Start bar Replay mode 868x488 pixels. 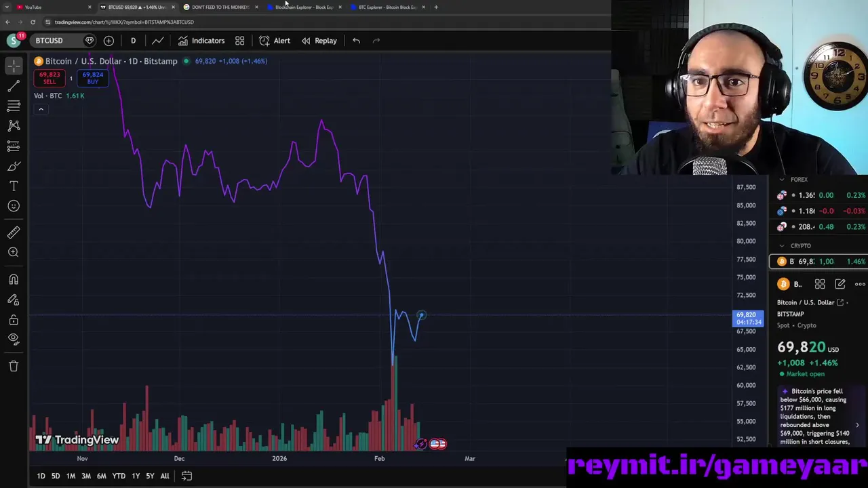[x=319, y=41]
